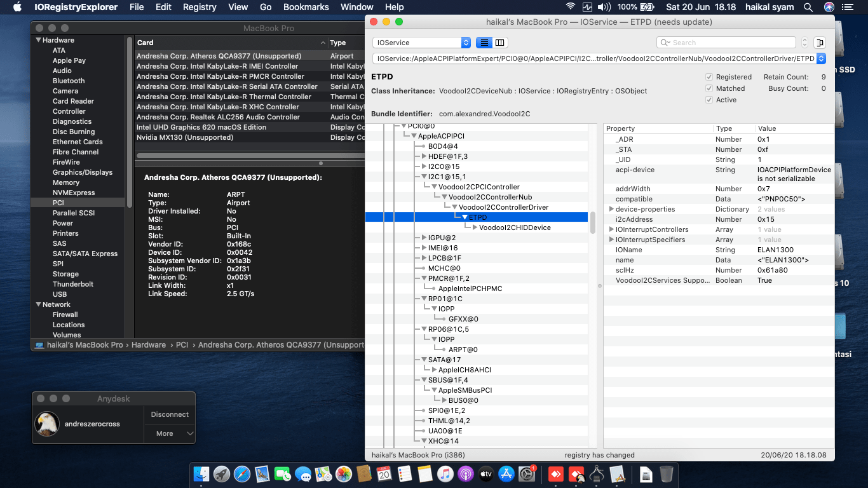Open Notes from the Dock
This screenshot has height=488, width=868.
point(425,474)
